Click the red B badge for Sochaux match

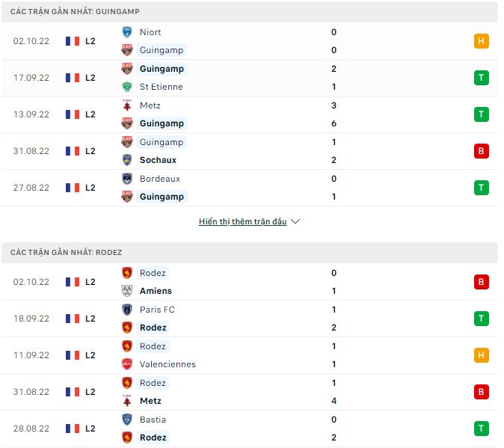[x=482, y=151]
